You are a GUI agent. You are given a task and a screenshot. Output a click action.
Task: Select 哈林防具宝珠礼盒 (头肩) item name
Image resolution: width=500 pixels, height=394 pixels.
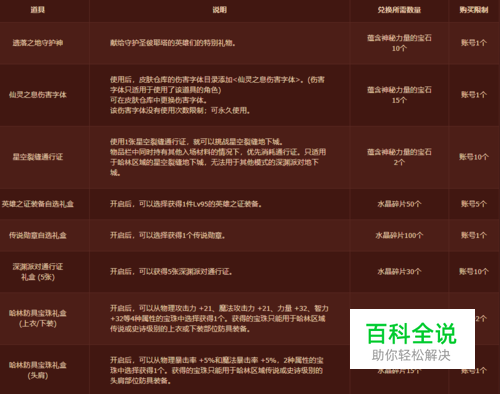[x=38, y=370]
